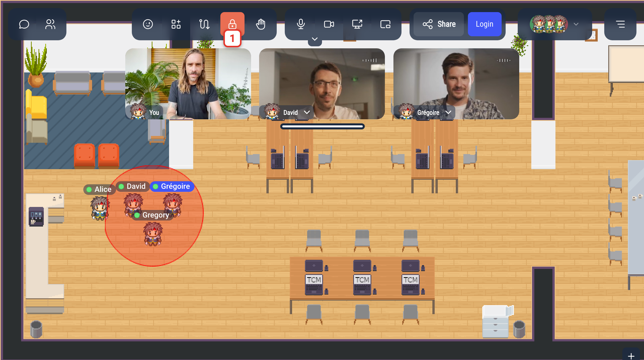
Task: Click the Share button
Action: pos(439,24)
